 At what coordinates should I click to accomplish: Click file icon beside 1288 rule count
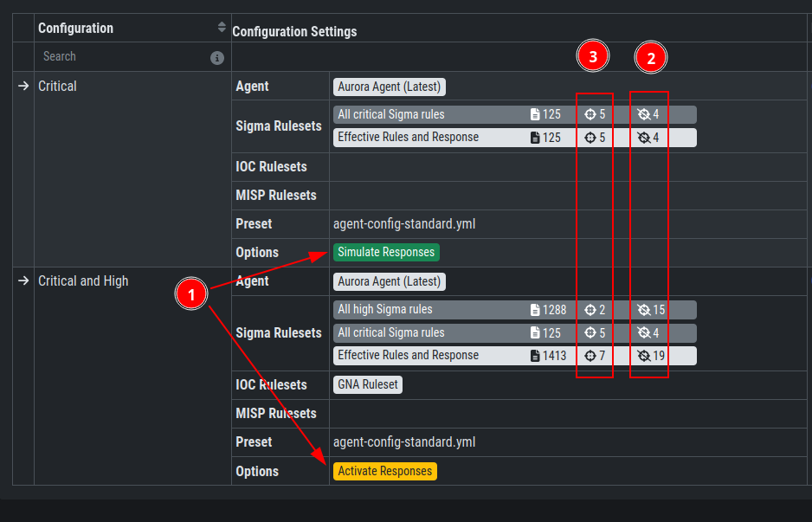coord(535,310)
